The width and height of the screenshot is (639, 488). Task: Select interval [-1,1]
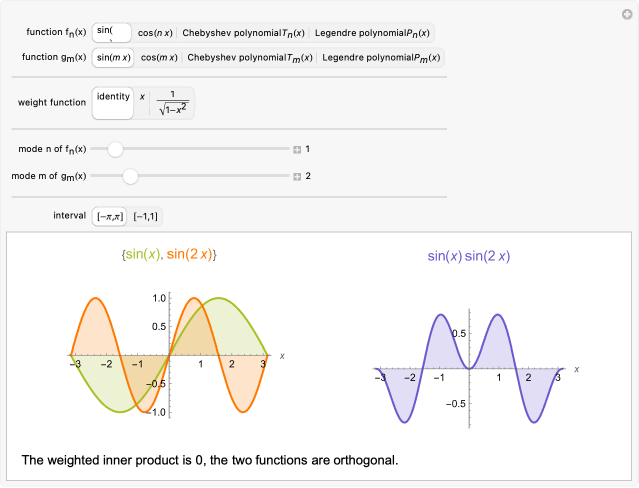click(x=146, y=215)
